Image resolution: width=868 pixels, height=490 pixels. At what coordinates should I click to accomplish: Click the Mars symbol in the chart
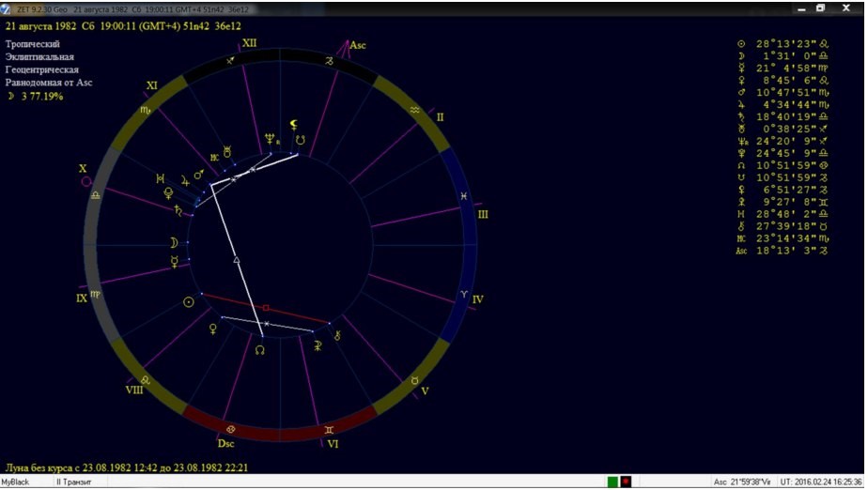pos(198,174)
